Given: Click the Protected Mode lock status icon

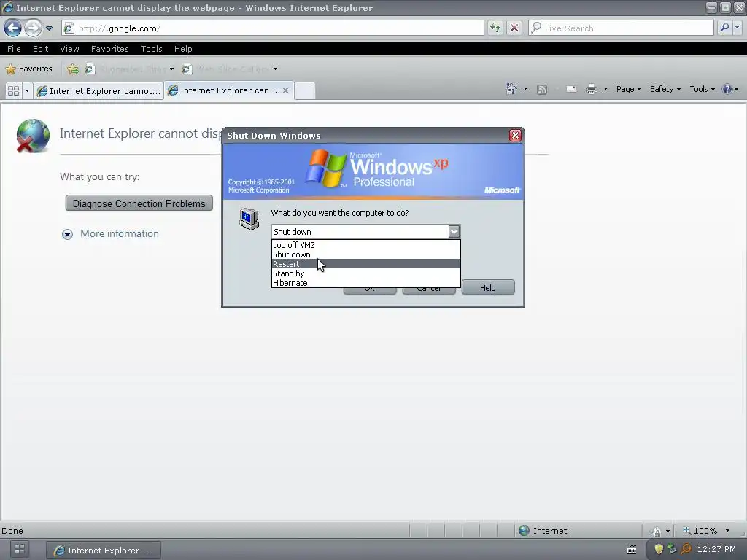Looking at the screenshot, I should pos(657,531).
